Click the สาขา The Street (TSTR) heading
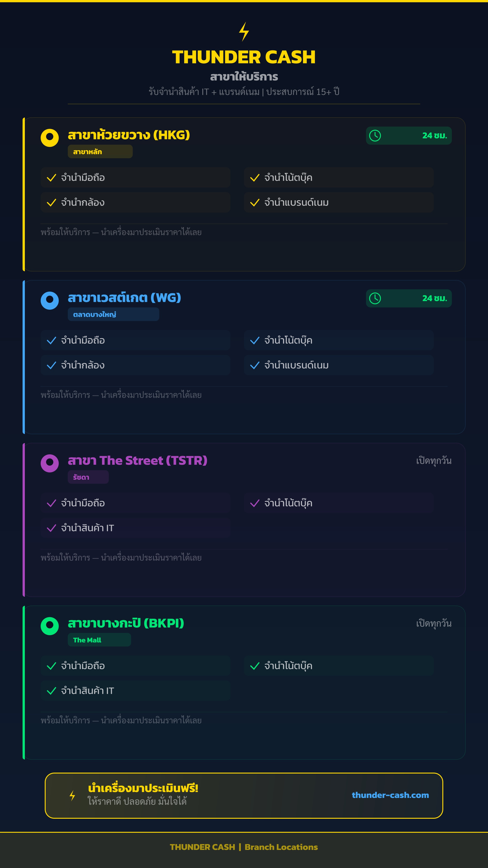488x868 pixels. pos(137,461)
